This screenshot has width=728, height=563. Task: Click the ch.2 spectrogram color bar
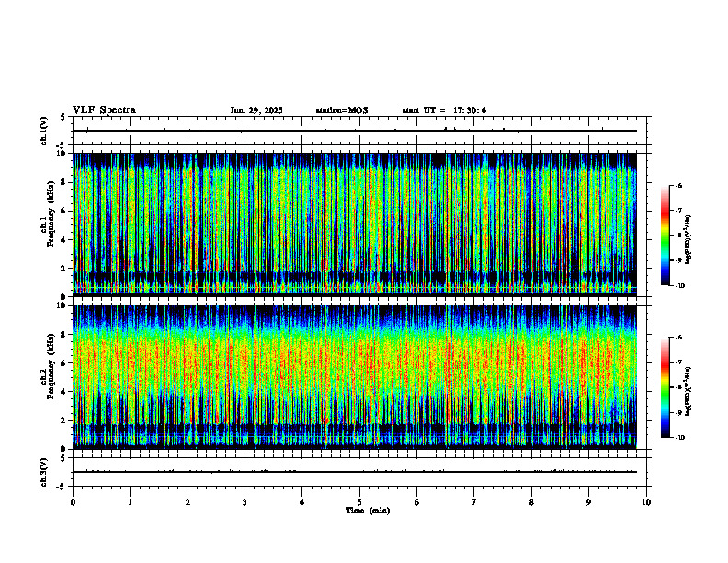(665, 387)
